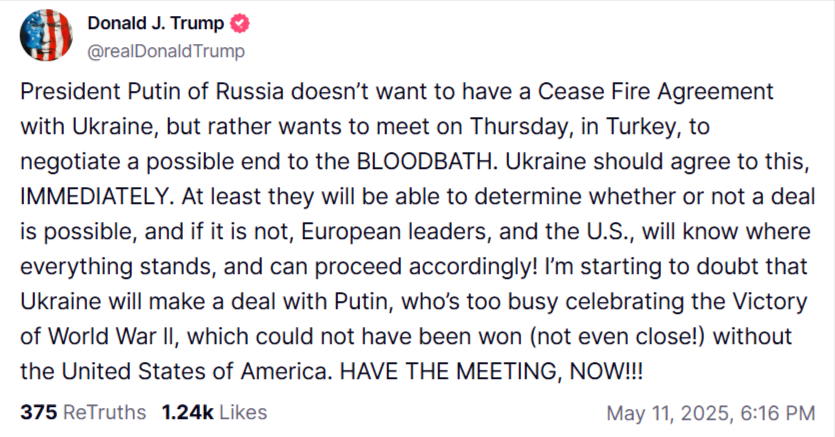Click the phrase United States of America
Viewport: 835px width, 437px height.
coord(194,372)
